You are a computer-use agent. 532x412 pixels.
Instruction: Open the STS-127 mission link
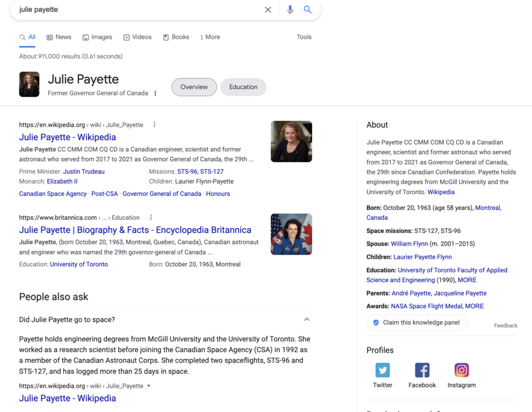212,171
